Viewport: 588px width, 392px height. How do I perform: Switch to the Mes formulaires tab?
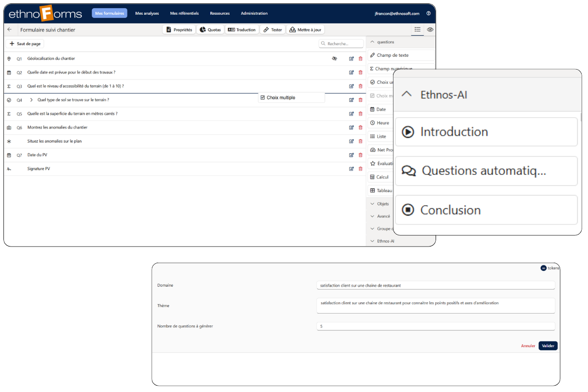point(109,13)
